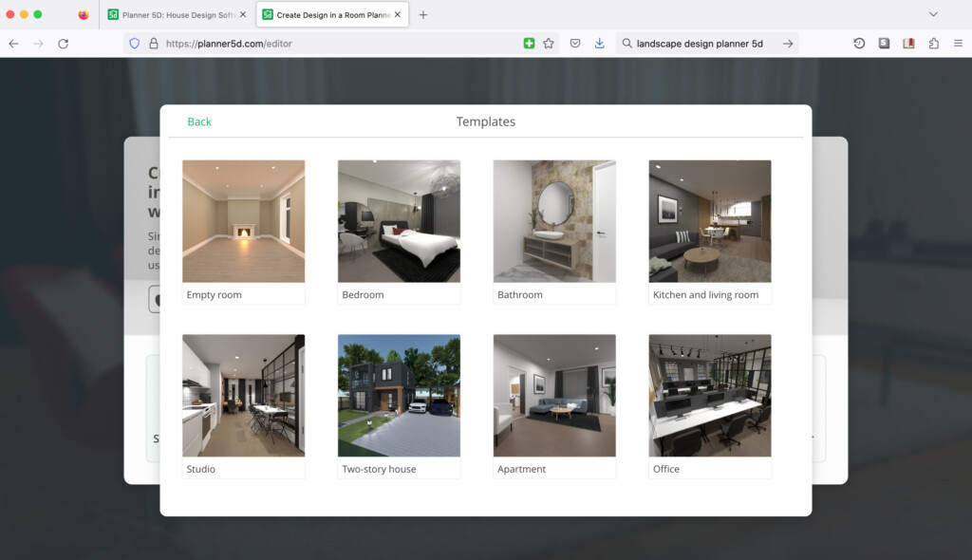Click the Firefox View icon
Image resolution: width=972 pixels, height=560 pixels.
[84, 15]
